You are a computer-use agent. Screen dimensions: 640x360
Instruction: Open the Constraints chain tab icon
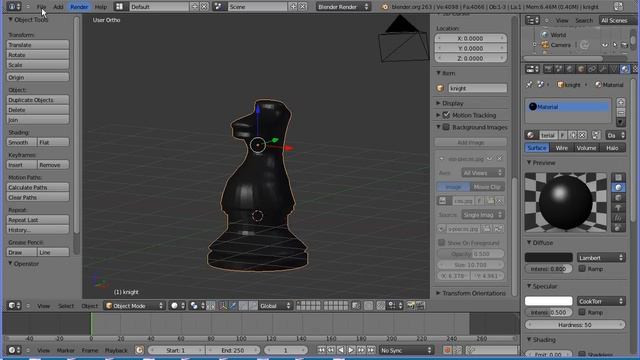[x=592, y=69]
